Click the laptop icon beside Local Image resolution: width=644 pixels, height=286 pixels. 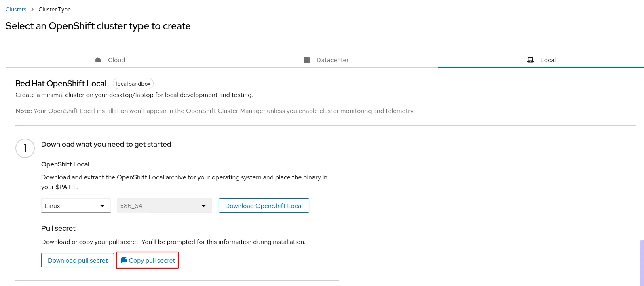coord(530,60)
